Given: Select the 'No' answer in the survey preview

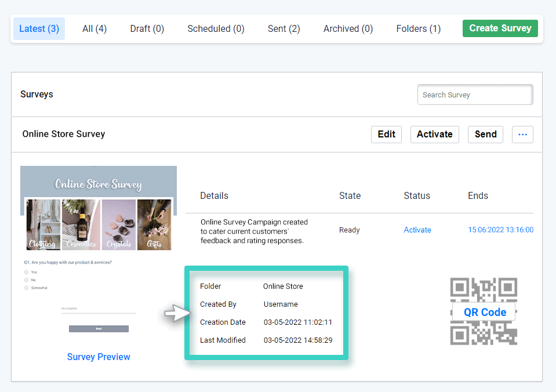Looking at the screenshot, I should 27,281.
